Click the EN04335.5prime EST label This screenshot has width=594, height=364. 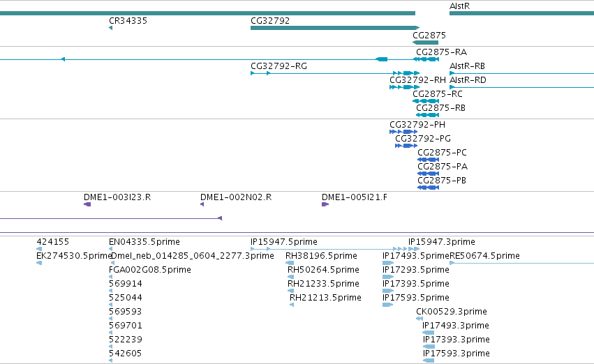[144, 242]
